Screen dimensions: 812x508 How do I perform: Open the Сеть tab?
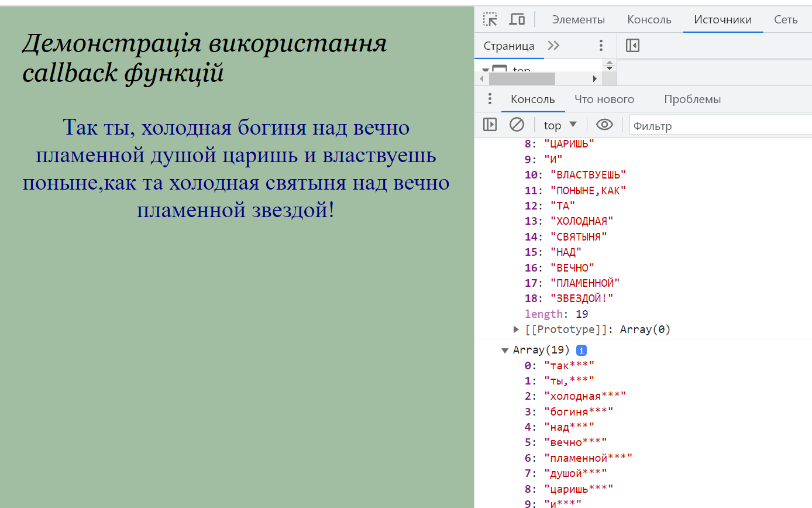click(785, 19)
